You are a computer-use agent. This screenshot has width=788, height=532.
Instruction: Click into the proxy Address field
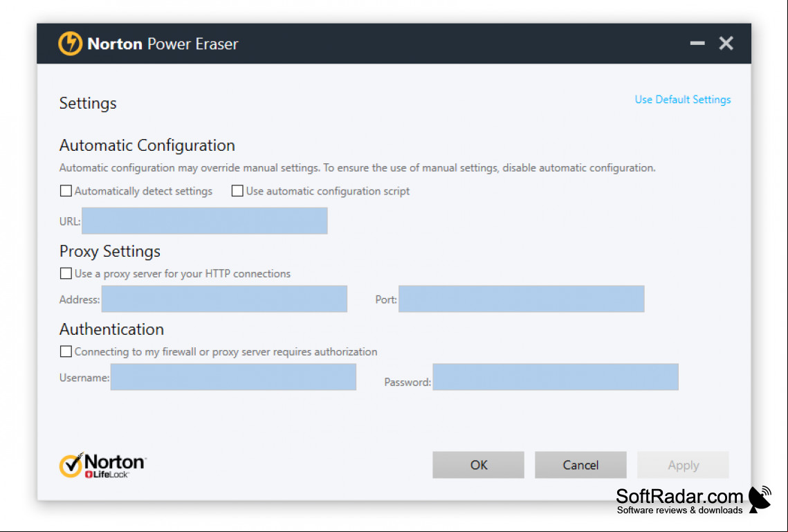[x=224, y=299]
